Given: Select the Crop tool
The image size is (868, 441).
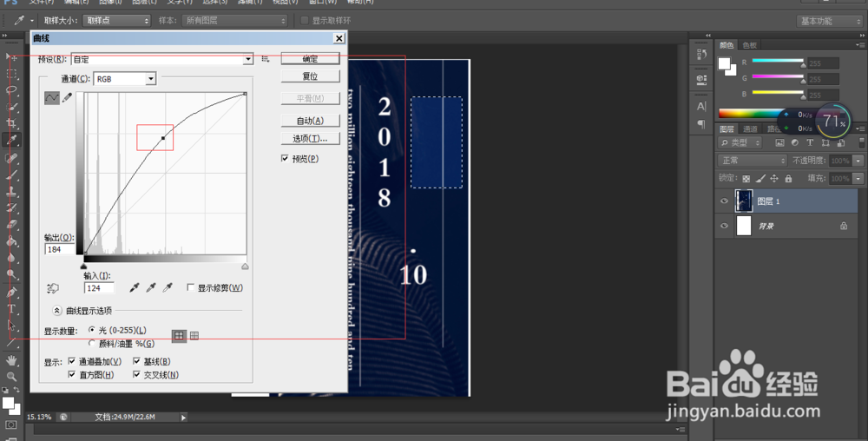Looking at the screenshot, I should [x=11, y=123].
